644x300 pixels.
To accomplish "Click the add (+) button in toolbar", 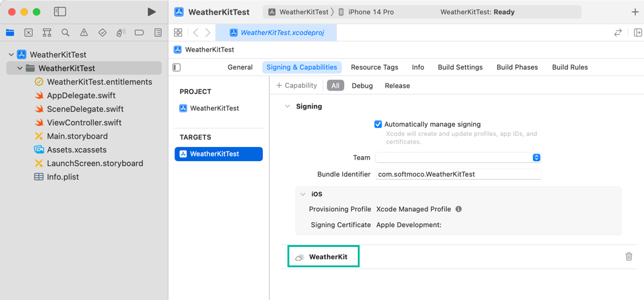I will (635, 12).
